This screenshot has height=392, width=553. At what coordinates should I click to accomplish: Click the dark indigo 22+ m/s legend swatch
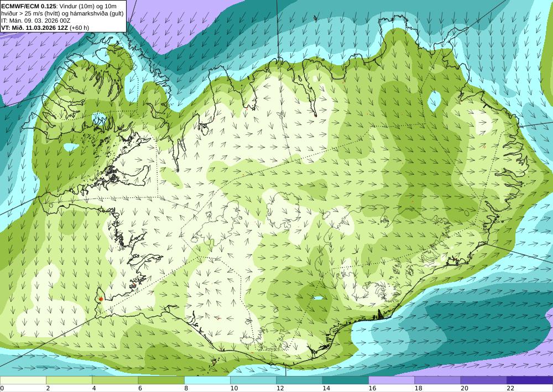click(530, 380)
